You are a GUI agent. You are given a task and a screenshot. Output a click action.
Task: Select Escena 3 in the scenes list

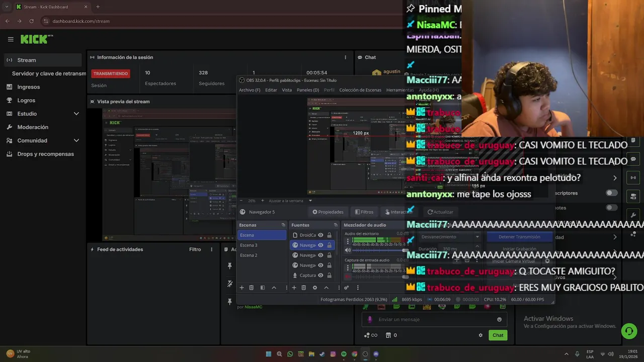point(262,245)
